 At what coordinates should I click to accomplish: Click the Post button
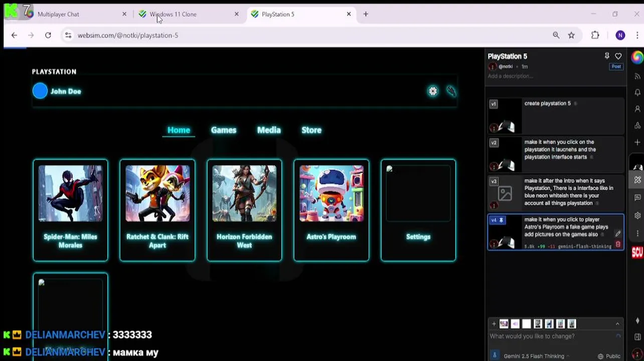(616, 67)
